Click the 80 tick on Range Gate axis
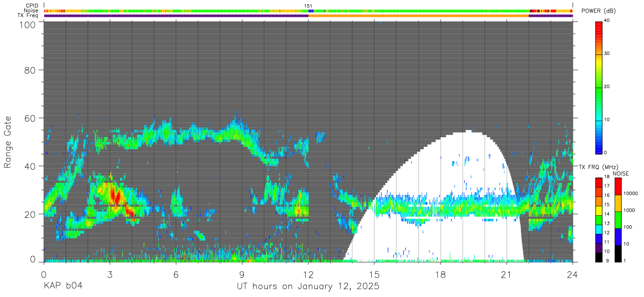Image resolution: width=644 pixels, height=297 pixels. [x=30, y=70]
